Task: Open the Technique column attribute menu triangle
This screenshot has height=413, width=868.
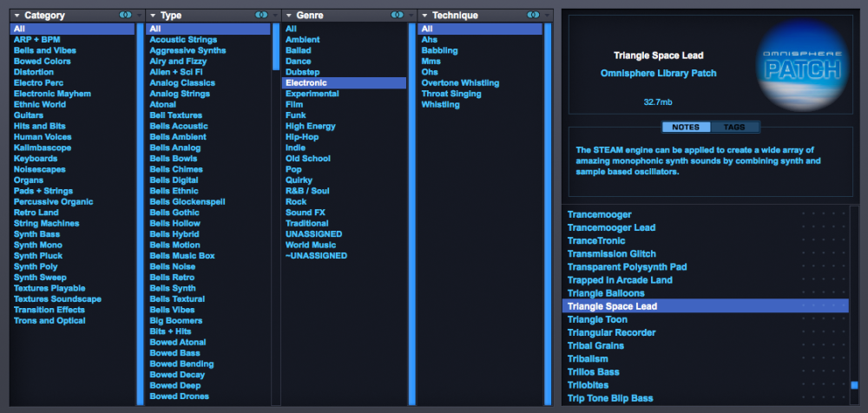Action: tap(425, 16)
